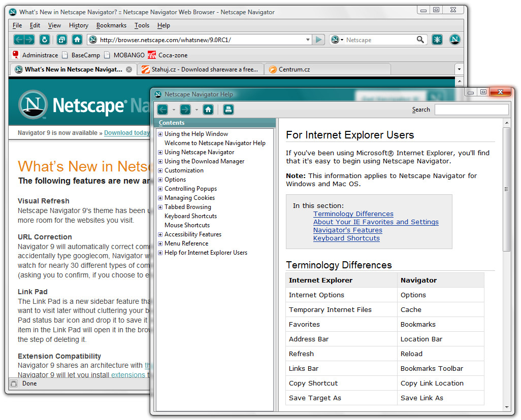Open the Coca-zone bookmark

pyautogui.click(x=168, y=55)
